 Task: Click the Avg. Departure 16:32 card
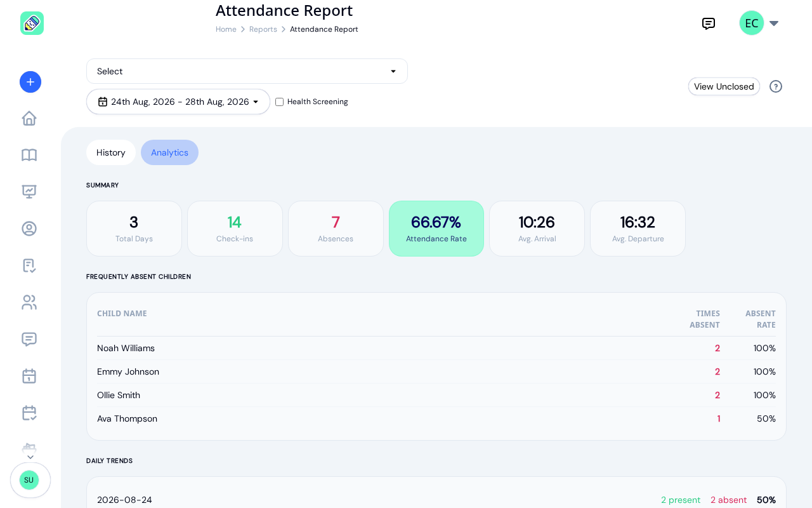[x=638, y=229]
